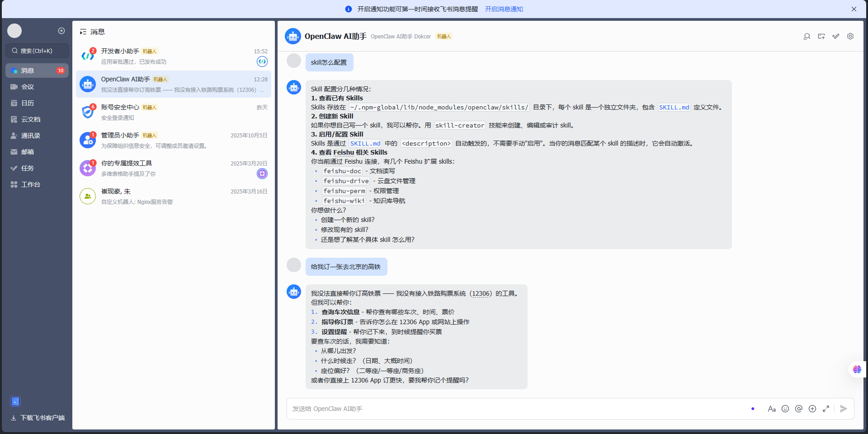The image size is (868, 434).
Task: Expand the message input editor
Action: (826, 409)
